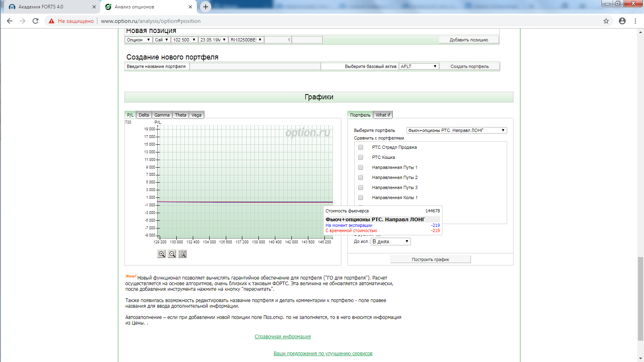Click the page vertical scrollbar thumb
Viewport: 644px width, 362px height.
[640, 298]
